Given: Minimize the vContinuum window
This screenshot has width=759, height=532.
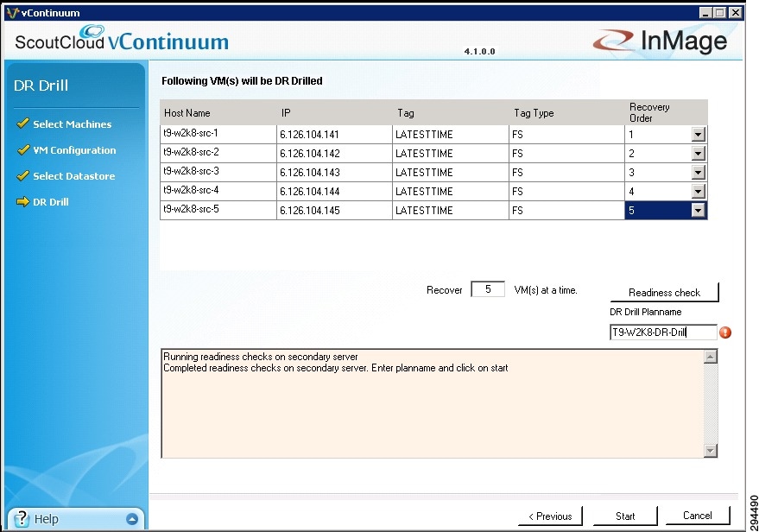Looking at the screenshot, I should tap(705, 13).
